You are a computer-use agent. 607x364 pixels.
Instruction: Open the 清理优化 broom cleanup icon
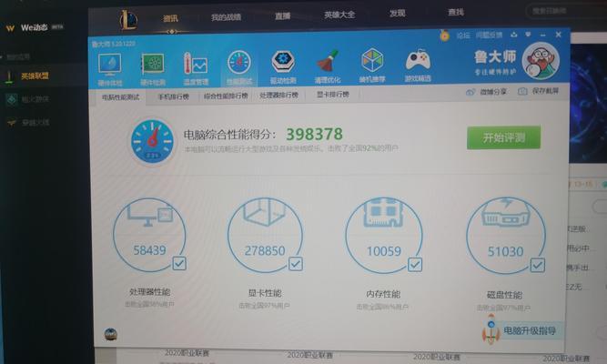[x=328, y=62]
